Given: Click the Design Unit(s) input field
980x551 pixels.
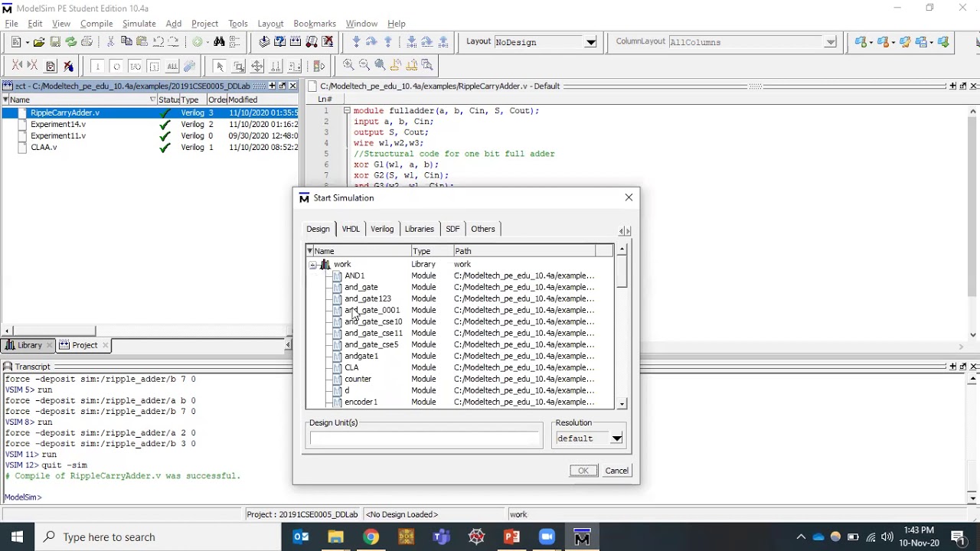Looking at the screenshot, I should coord(425,439).
